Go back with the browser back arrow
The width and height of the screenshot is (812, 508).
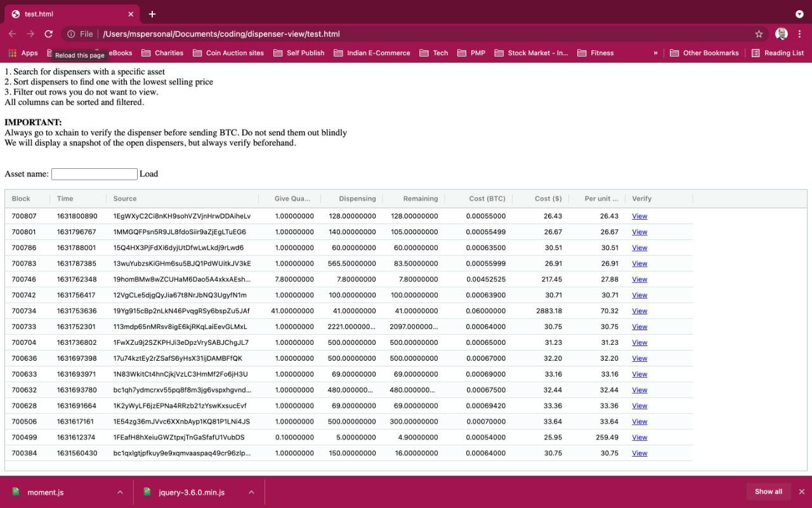tap(12, 34)
